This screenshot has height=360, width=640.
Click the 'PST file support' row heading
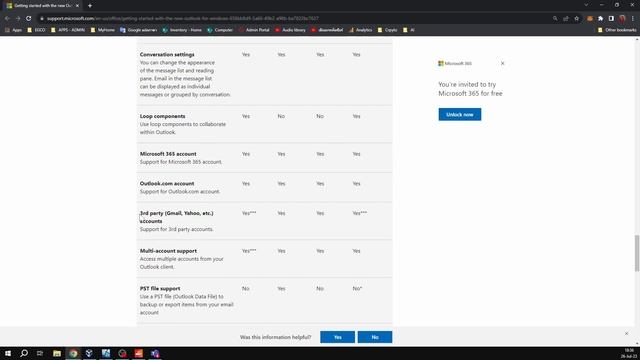click(160, 289)
